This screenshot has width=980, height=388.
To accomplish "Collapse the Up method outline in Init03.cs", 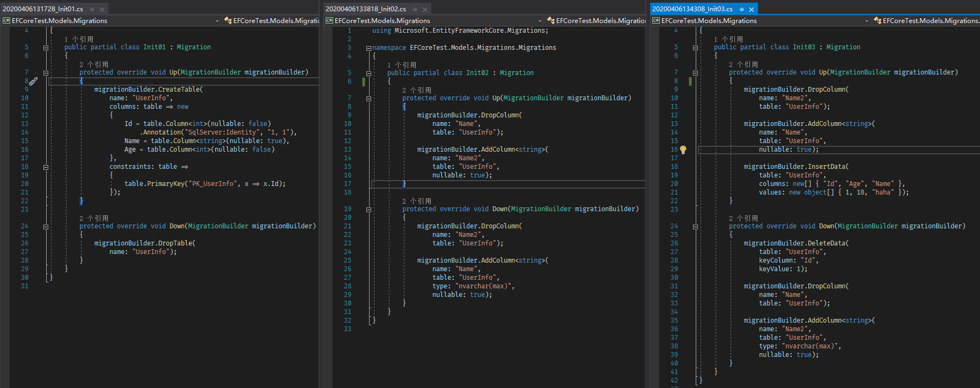I will [x=695, y=73].
